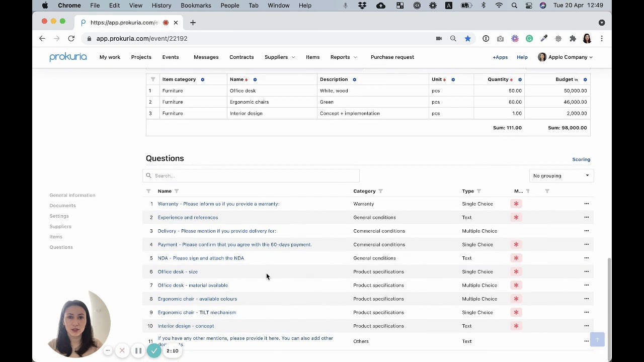Viewport: 644px width, 362px height.
Task: Open row menu for Experience and references
Action: pos(587,217)
